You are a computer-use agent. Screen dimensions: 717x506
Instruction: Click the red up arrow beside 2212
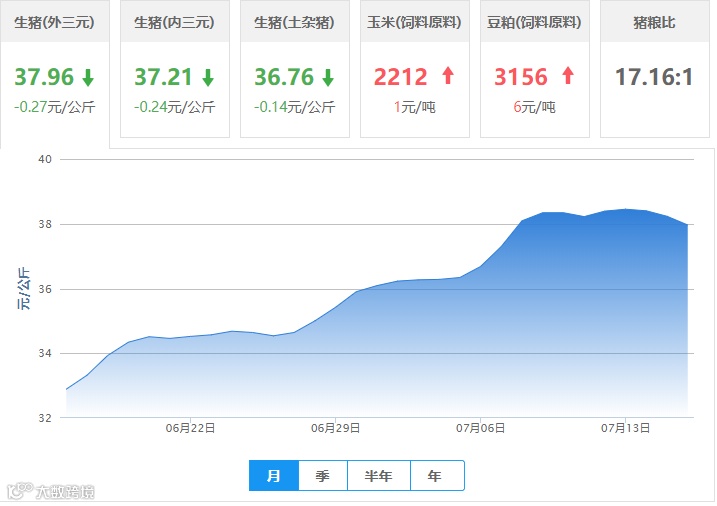(448, 75)
